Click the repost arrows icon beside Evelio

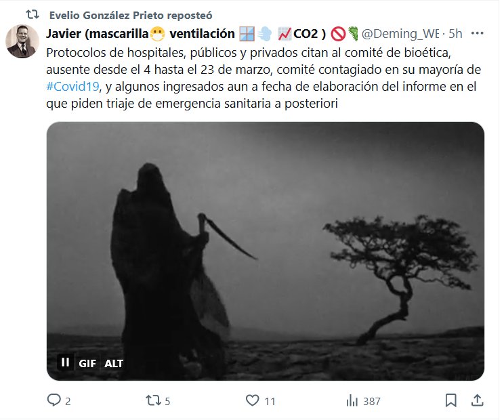32,14
